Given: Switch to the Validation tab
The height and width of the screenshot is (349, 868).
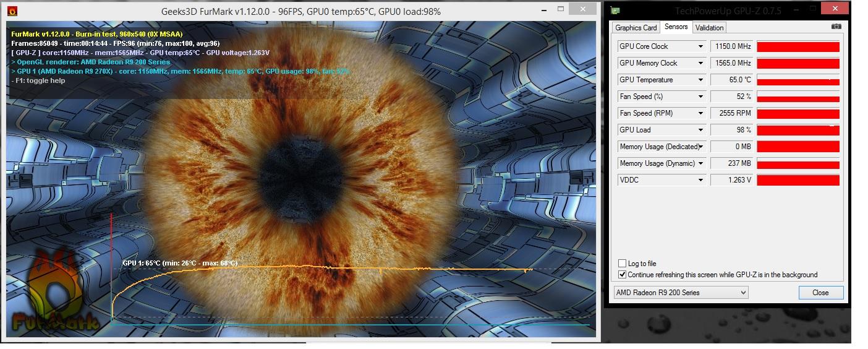Looking at the screenshot, I should click(709, 28).
